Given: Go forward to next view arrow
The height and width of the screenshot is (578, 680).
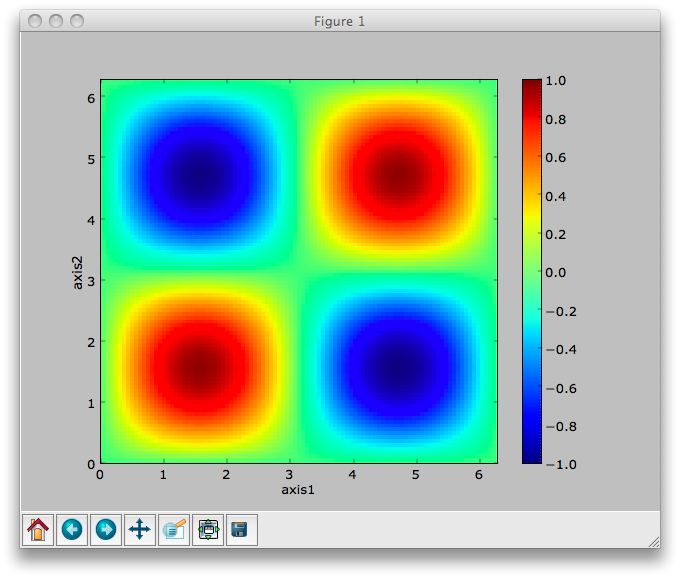Looking at the screenshot, I should [x=106, y=529].
